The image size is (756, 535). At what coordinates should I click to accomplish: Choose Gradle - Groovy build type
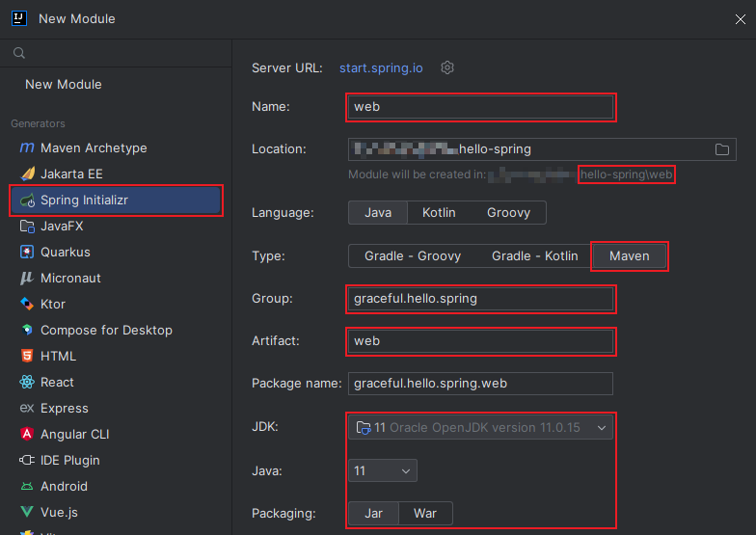point(413,256)
